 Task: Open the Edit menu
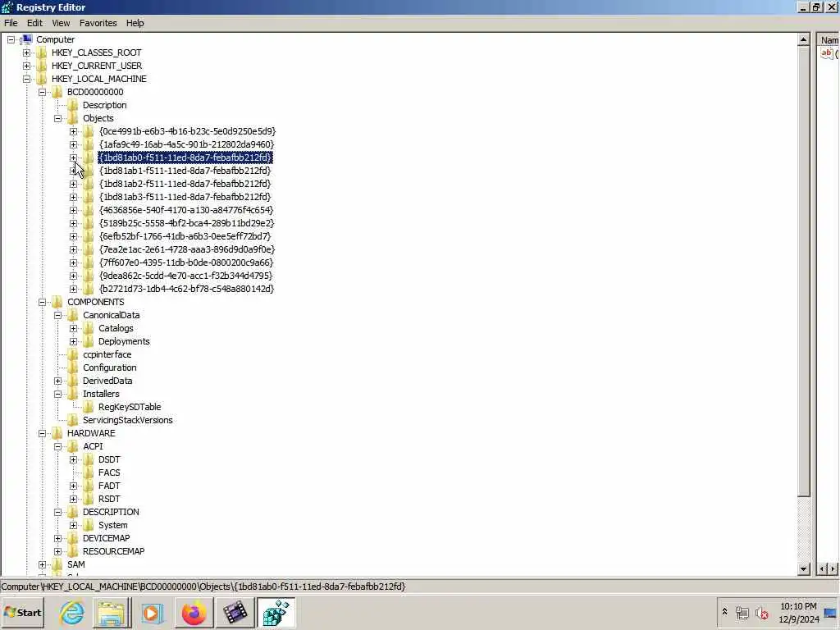point(34,23)
